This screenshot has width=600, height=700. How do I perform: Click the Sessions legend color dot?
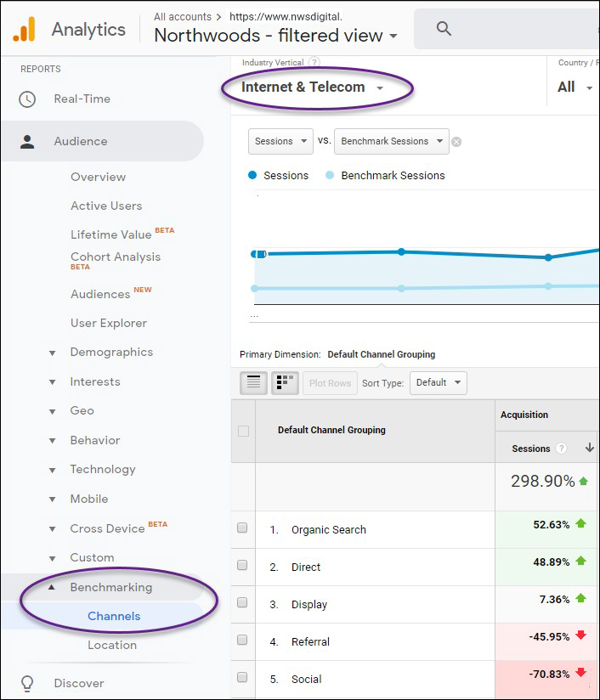click(x=252, y=175)
